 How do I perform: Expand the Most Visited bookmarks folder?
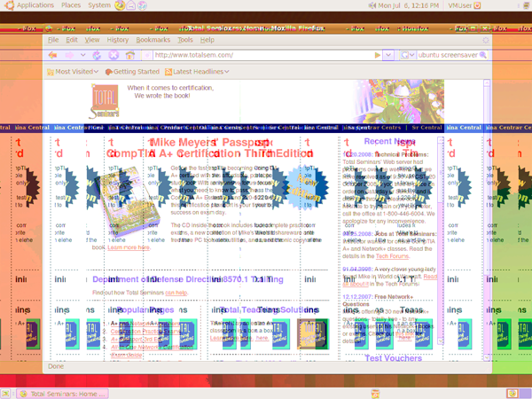point(73,72)
